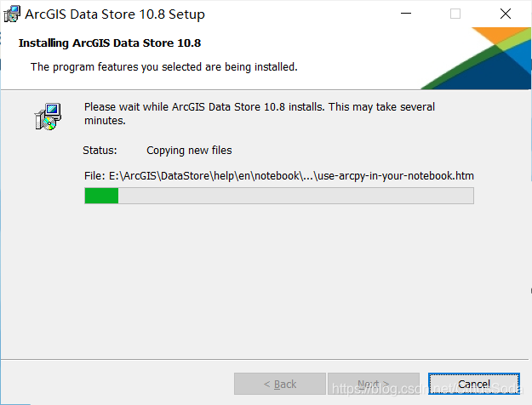The image size is (532, 405).
Task: Click the Cancel button to abort installation
Action: (x=474, y=384)
